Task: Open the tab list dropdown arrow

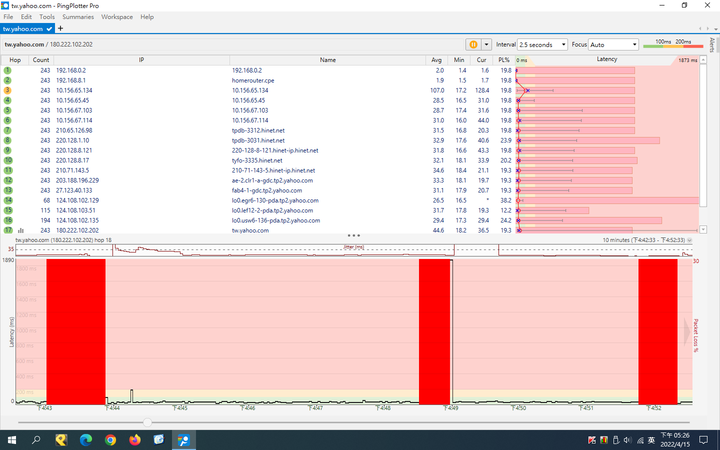Action: [716, 28]
